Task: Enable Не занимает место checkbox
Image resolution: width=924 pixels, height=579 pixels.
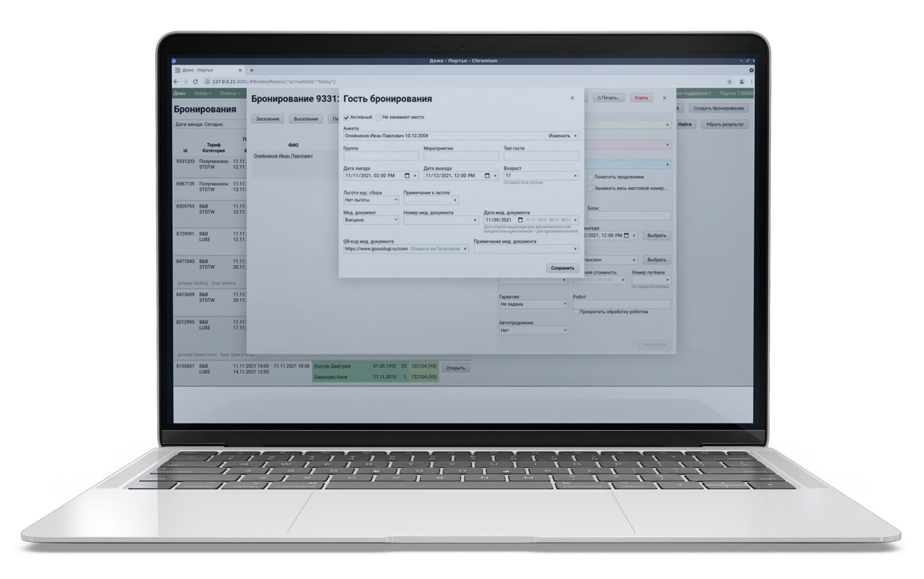Action: (x=378, y=117)
